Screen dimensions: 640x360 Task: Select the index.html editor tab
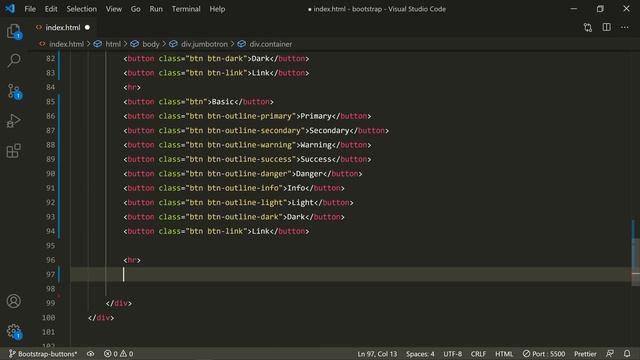coord(62,27)
